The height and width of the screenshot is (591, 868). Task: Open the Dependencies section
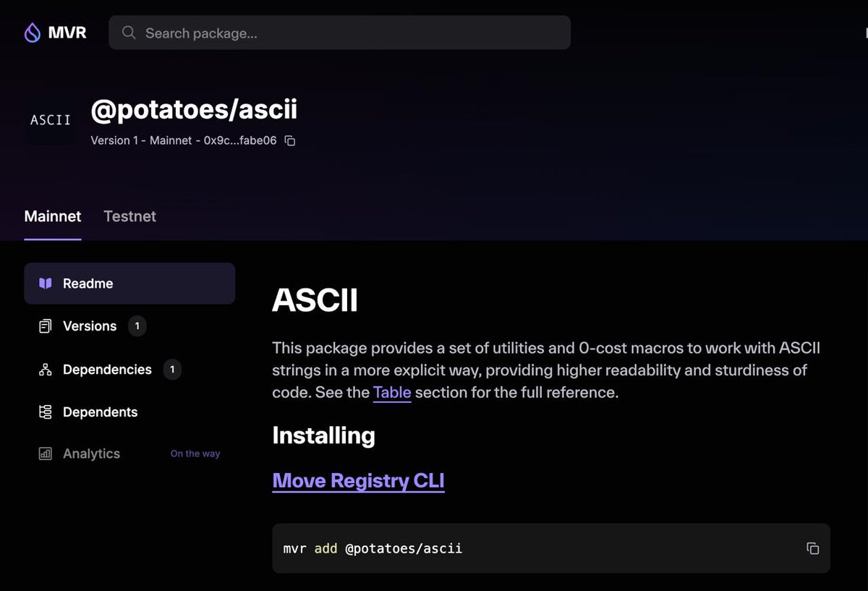coord(129,370)
